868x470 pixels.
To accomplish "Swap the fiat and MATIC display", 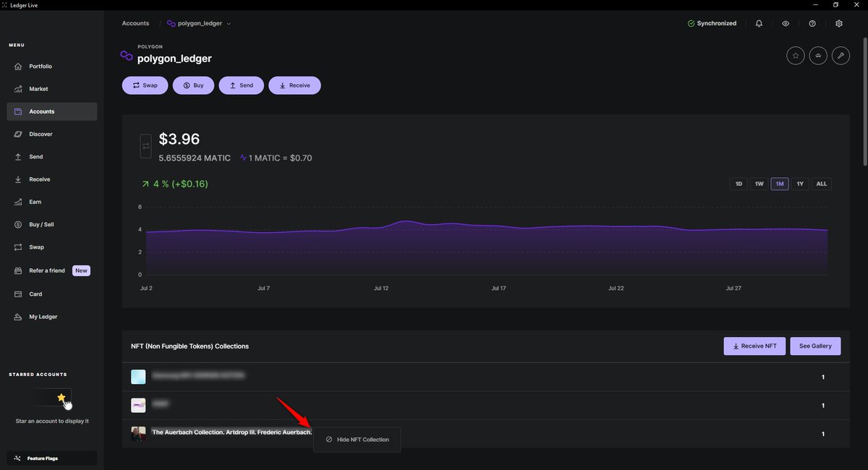I will [145, 146].
